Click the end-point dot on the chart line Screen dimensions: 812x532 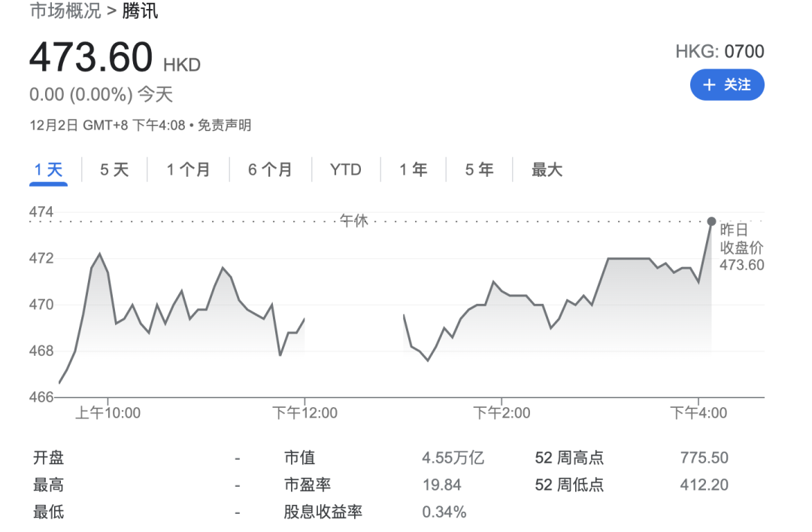click(711, 221)
